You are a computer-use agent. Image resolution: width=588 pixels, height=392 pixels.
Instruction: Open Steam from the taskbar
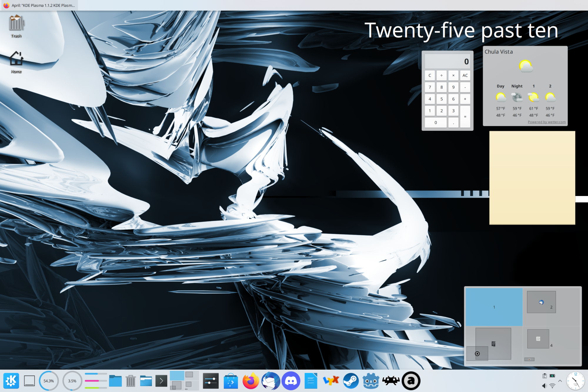pyautogui.click(x=350, y=381)
